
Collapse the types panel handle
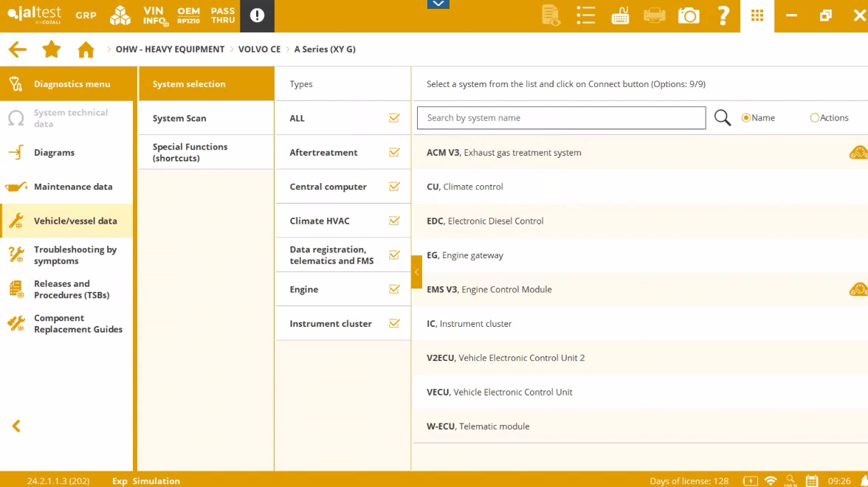[416, 272]
